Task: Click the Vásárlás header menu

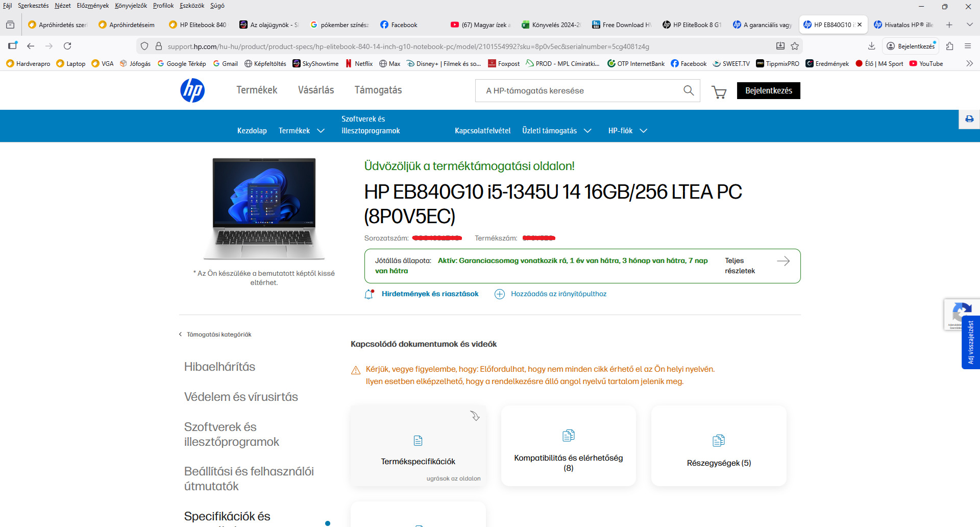Action: (316, 90)
